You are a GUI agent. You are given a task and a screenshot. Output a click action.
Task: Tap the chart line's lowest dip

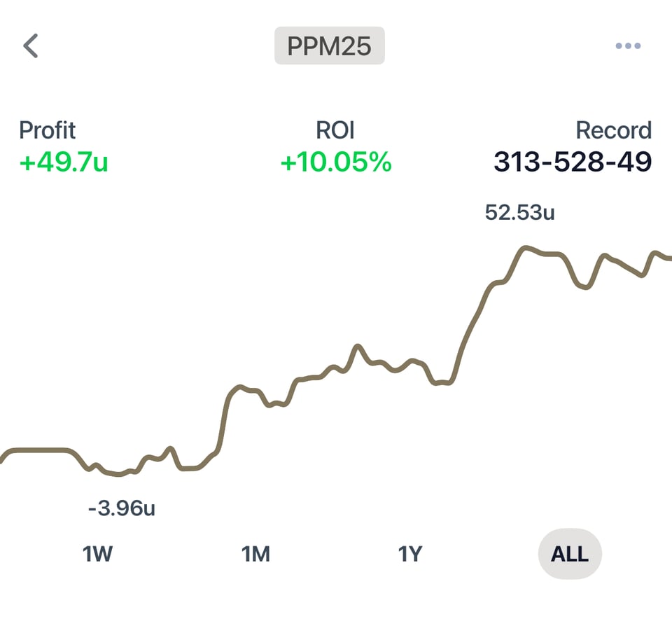(119, 474)
